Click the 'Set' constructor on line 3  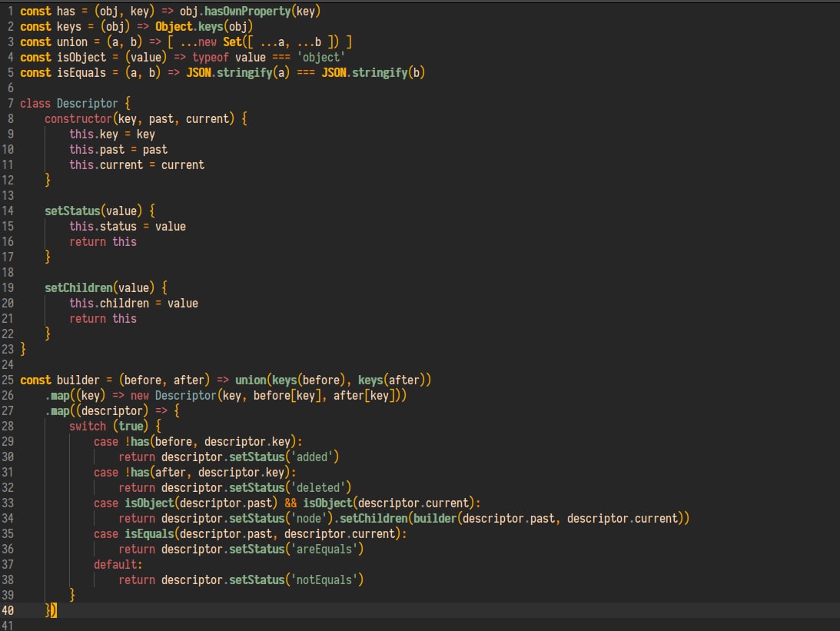click(x=232, y=42)
